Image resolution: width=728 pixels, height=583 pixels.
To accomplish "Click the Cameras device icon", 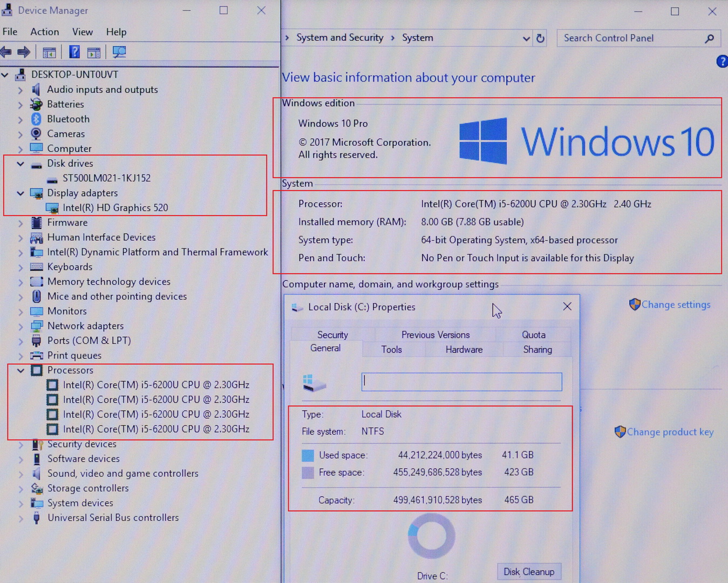I will coord(36,133).
